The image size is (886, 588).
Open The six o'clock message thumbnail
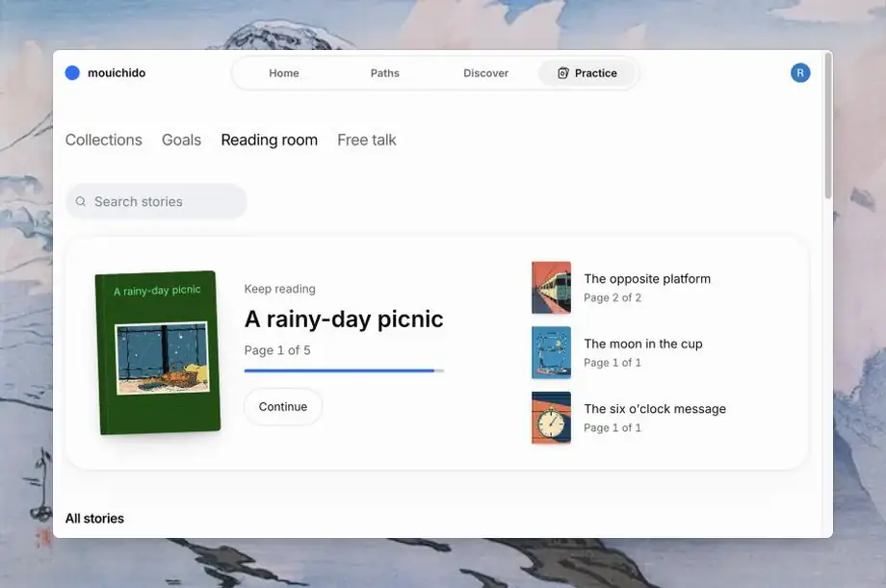click(x=551, y=418)
